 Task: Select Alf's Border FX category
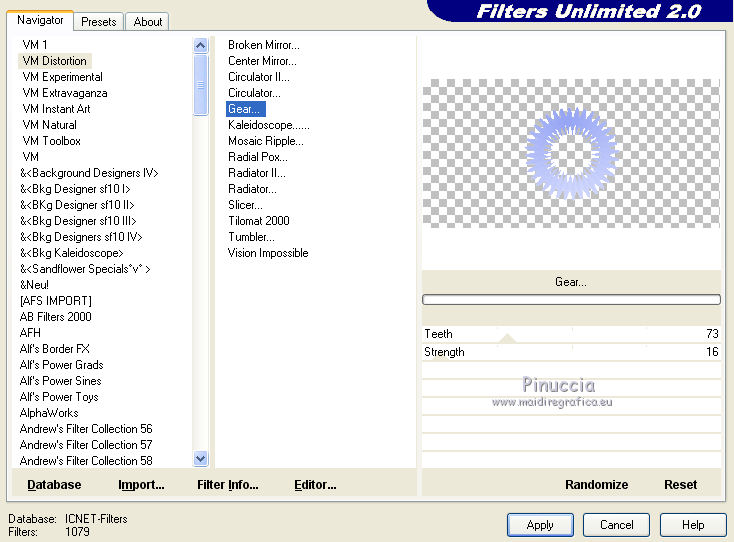click(54, 349)
